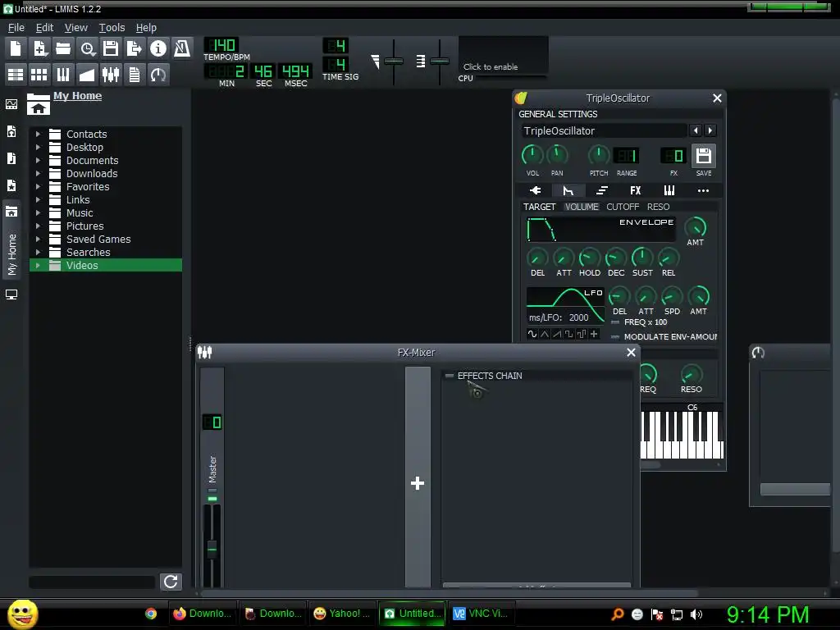This screenshot has height=630, width=840.
Task: Expand the Downloads folder
Action: 38,174
